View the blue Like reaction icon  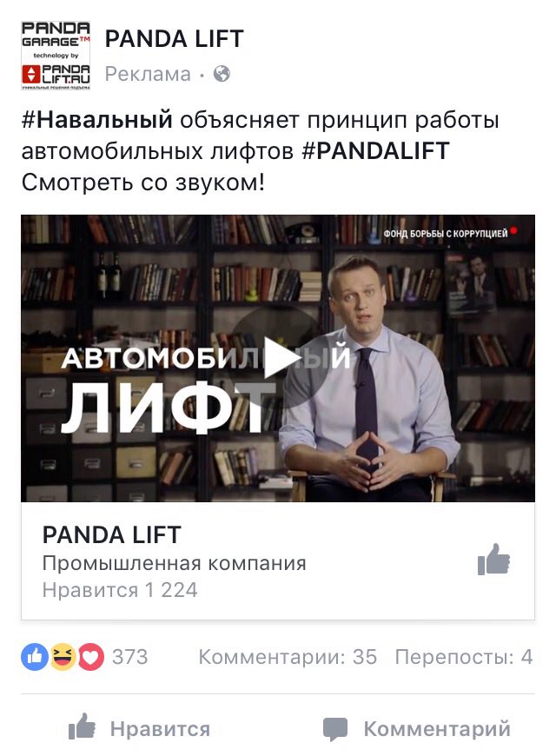click(35, 657)
